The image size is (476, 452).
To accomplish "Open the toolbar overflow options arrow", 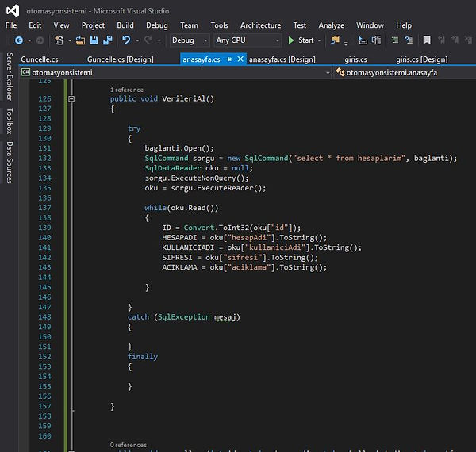I will [x=346, y=44].
